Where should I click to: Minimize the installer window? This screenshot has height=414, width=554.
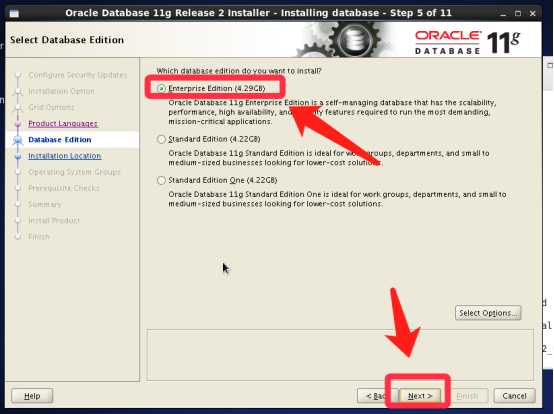503,13
